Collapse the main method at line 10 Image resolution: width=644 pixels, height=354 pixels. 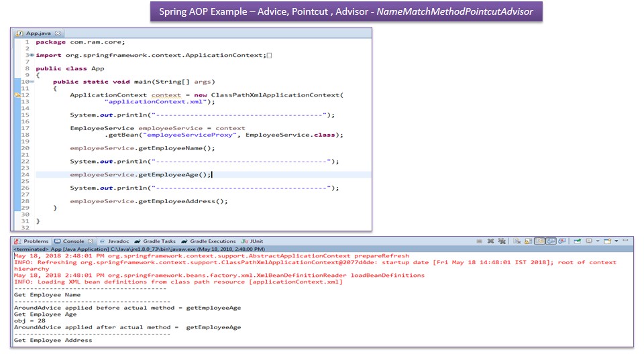pos(32,82)
